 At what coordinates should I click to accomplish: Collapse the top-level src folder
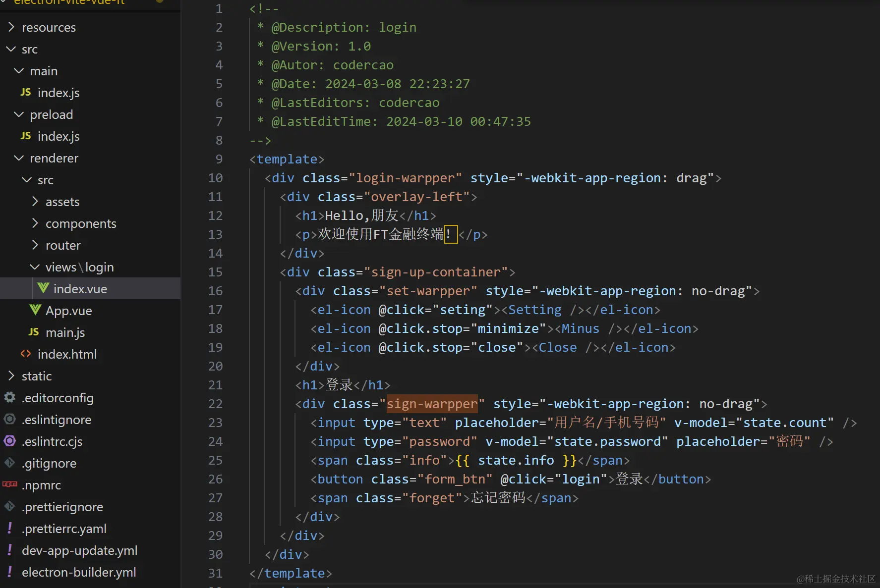(x=11, y=49)
